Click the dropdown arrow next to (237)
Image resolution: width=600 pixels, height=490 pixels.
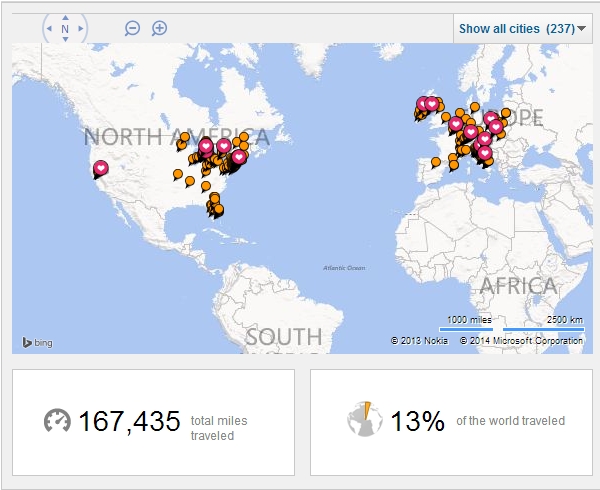pos(583,29)
